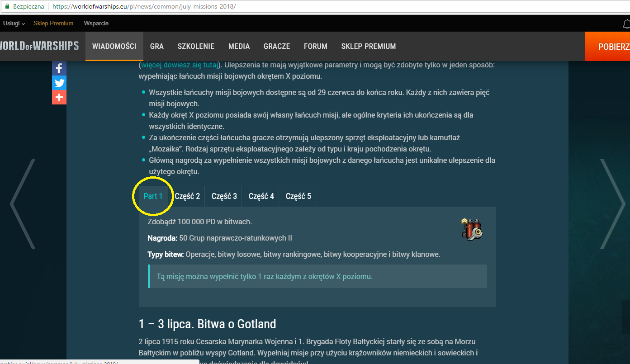Select the Część 5 tab
Screen dimensions: 630x364
(x=298, y=196)
